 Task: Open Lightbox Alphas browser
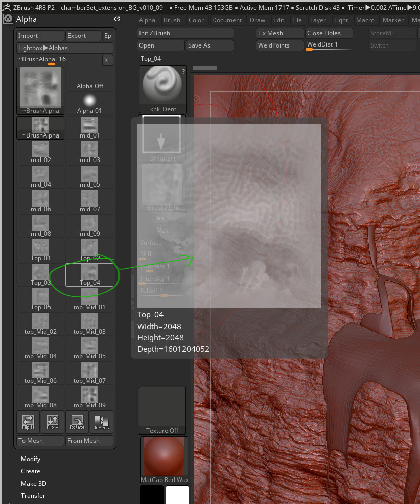65,48
